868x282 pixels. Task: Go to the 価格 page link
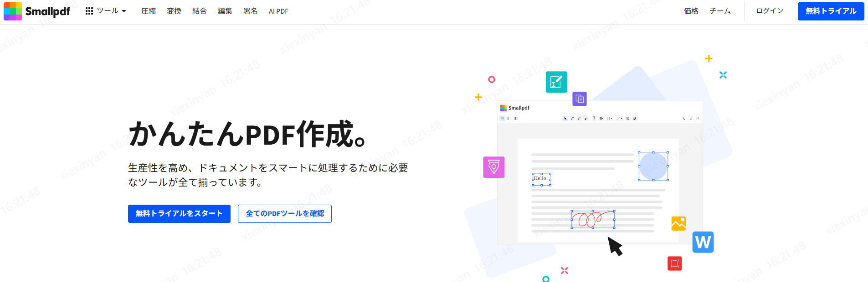[x=691, y=11]
